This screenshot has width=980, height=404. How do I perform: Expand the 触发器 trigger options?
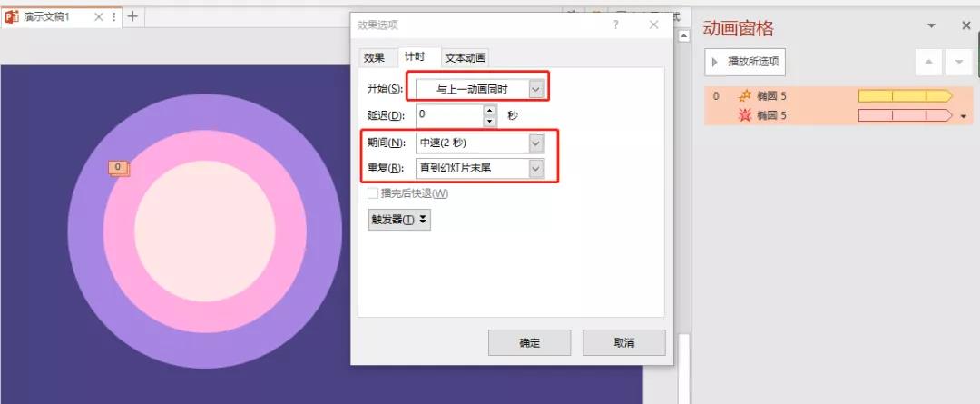[399, 220]
